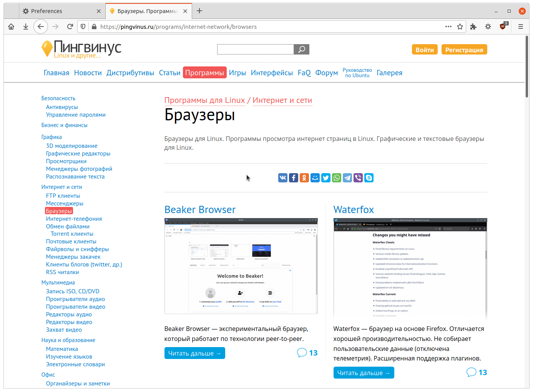Viewport: 533px width, 392px height.
Task: Open the Waterfox screenshot thumbnail
Action: click(x=410, y=268)
